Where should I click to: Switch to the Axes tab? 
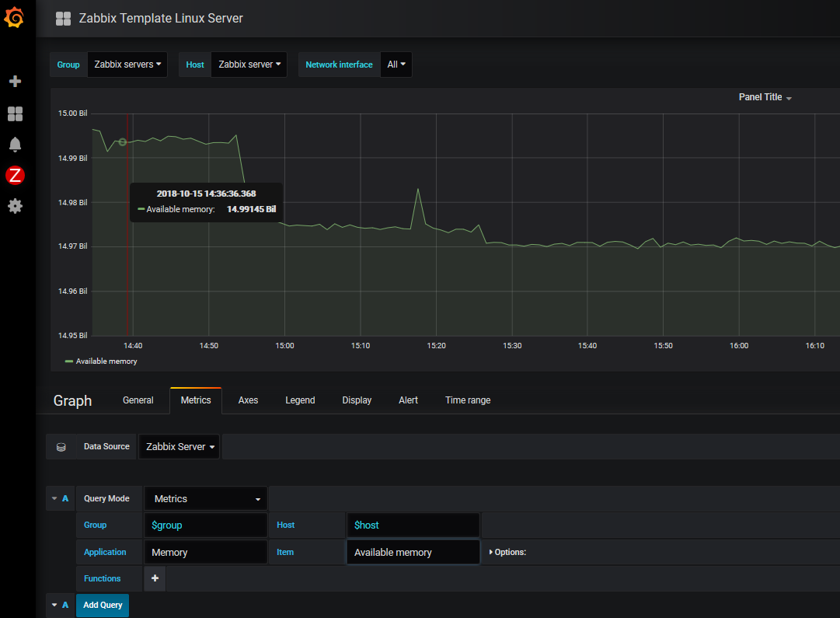[x=248, y=400]
